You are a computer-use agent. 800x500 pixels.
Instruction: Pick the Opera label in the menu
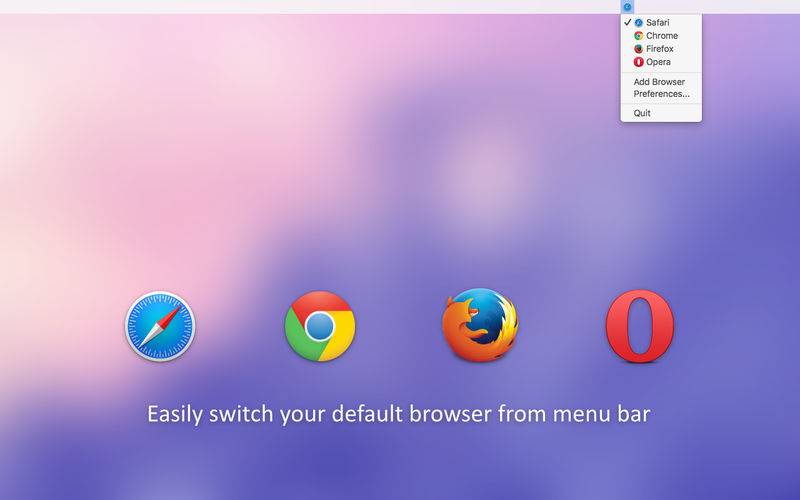658,62
